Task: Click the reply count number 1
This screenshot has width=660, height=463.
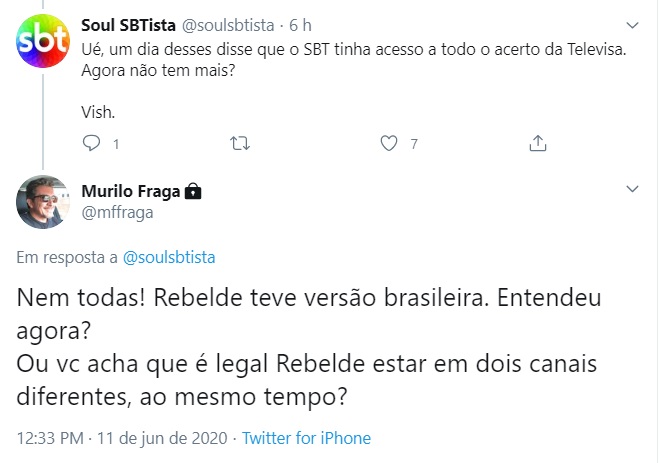Action: coord(116,144)
